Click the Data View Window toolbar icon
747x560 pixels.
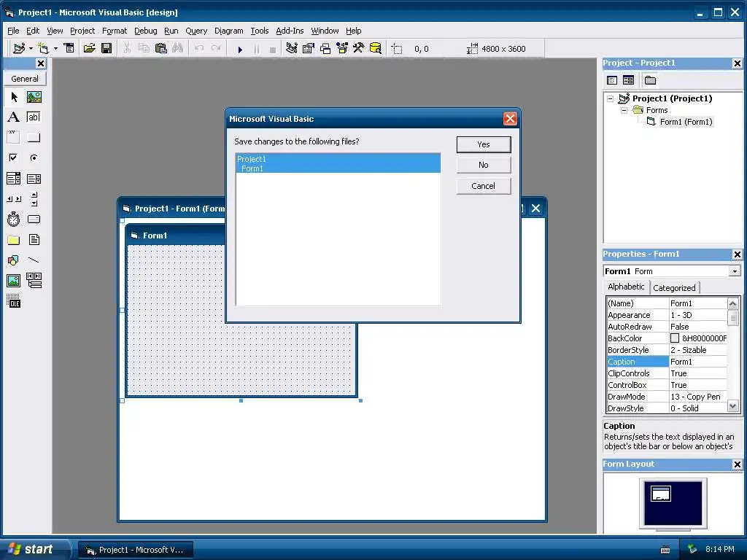point(376,48)
